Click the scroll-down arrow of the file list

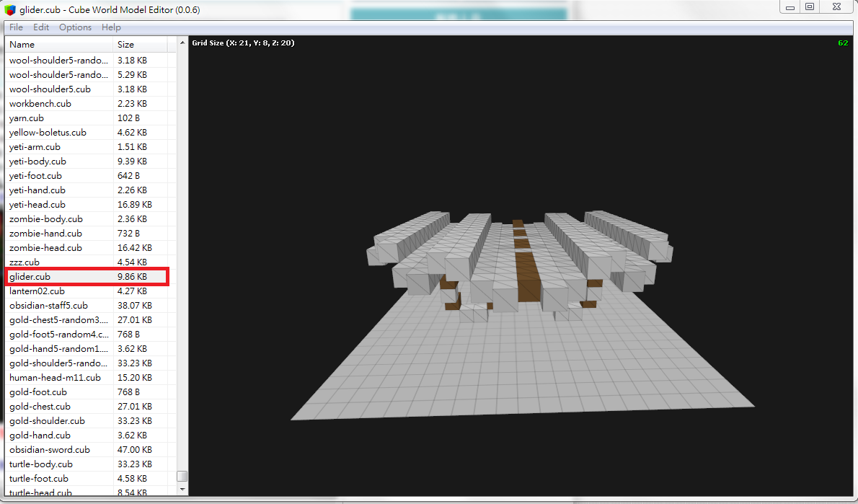pos(182,489)
